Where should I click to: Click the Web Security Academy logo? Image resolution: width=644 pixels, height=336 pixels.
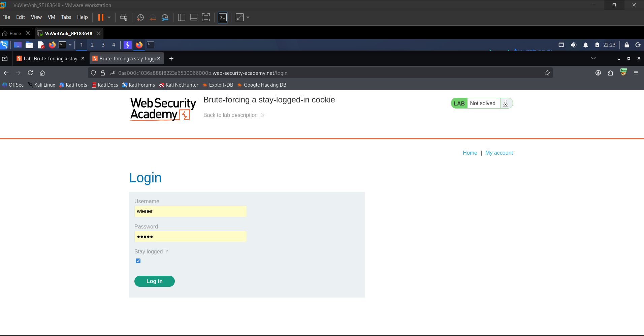point(163,109)
